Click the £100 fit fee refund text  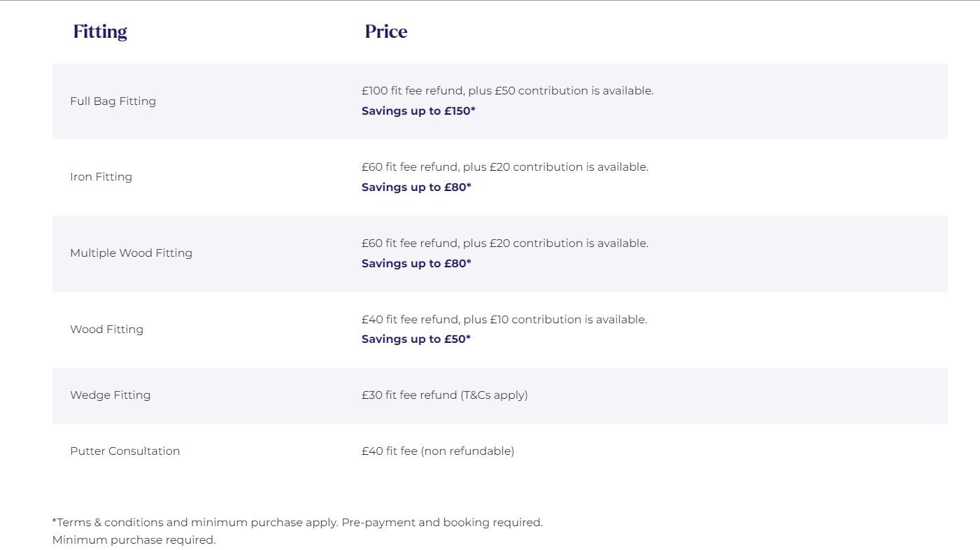507,91
